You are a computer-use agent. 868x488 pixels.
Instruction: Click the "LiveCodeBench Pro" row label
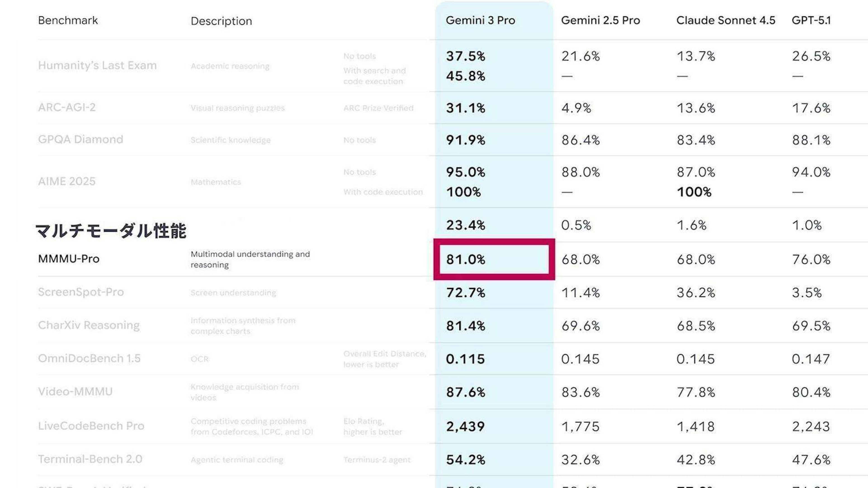point(91,426)
